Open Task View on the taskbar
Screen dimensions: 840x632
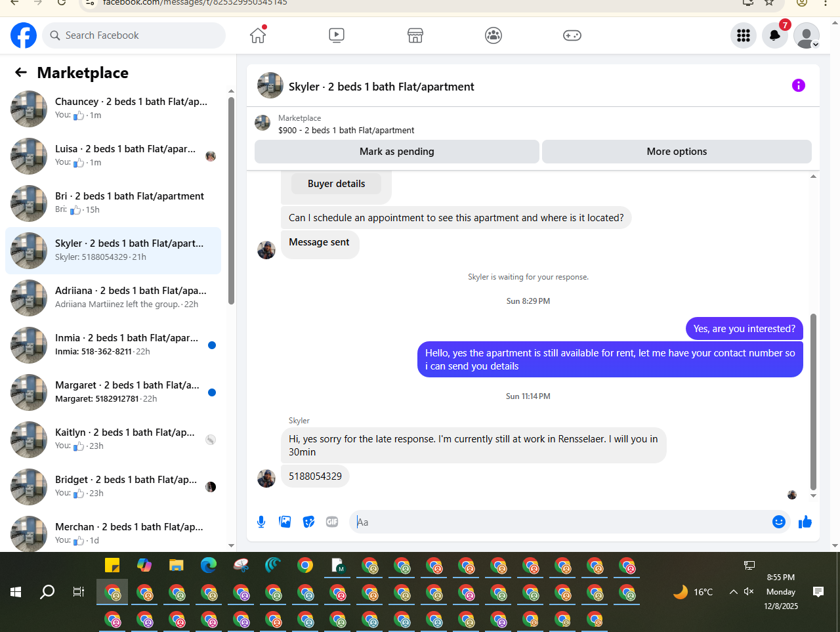79,592
